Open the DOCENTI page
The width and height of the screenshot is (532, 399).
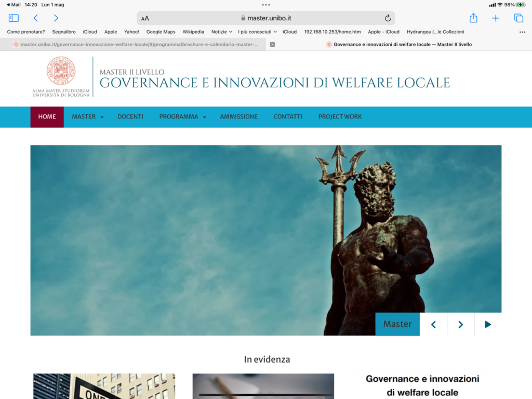coord(130,117)
